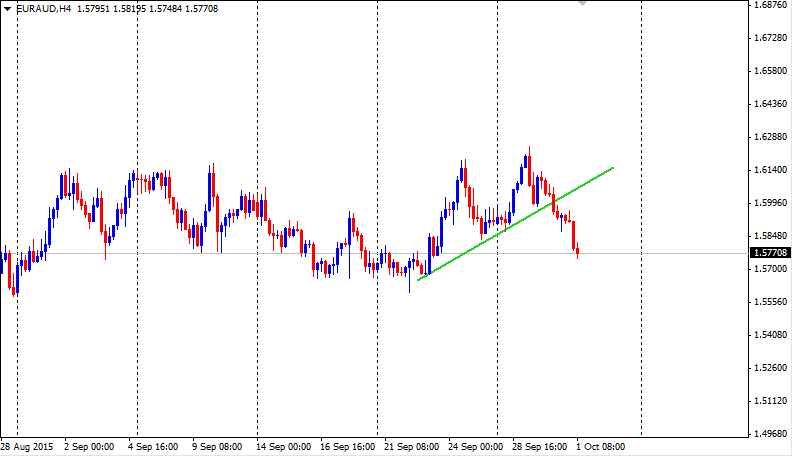This screenshot has width=793, height=456.
Task: Click the 1.65800 price scale label
Action: point(770,71)
